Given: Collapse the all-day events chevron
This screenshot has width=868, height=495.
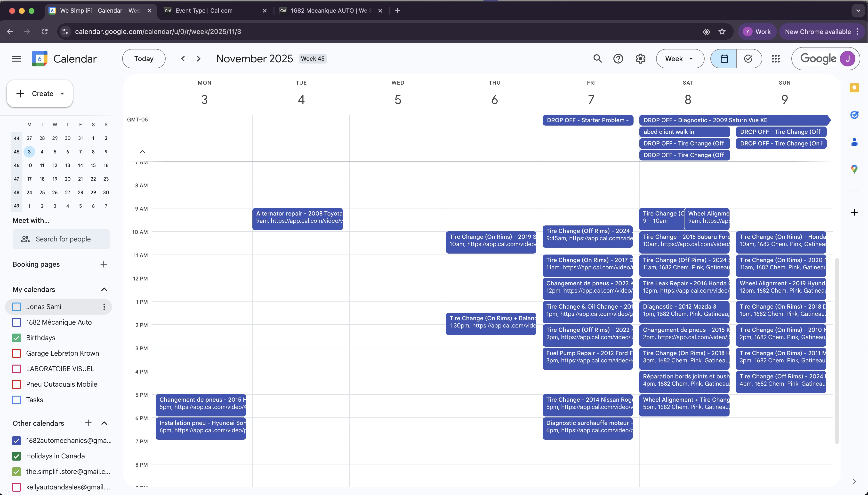Looking at the screenshot, I should [143, 152].
